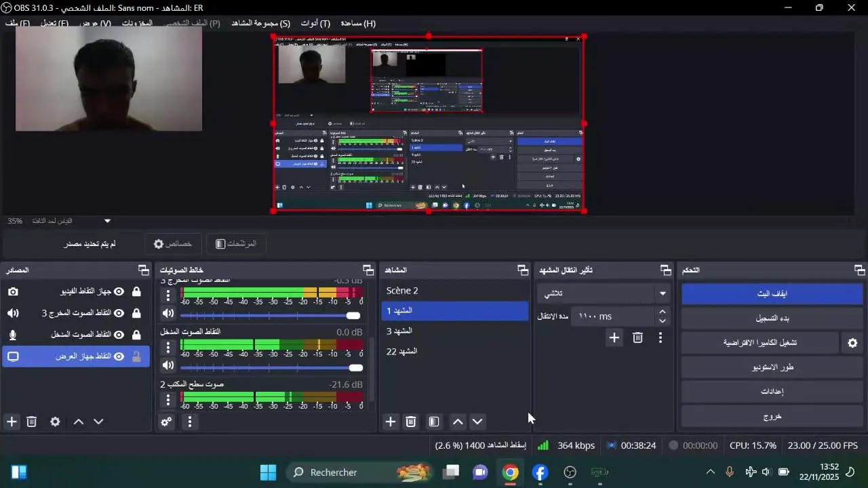Undock the تأثير انتقال المشهد panel with float icon
The height and width of the screenshot is (488, 868).
(x=666, y=270)
